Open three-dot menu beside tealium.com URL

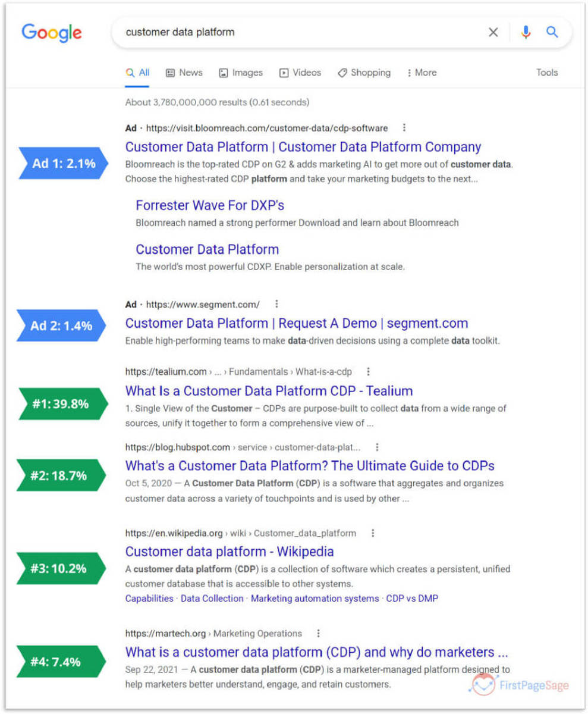(368, 371)
